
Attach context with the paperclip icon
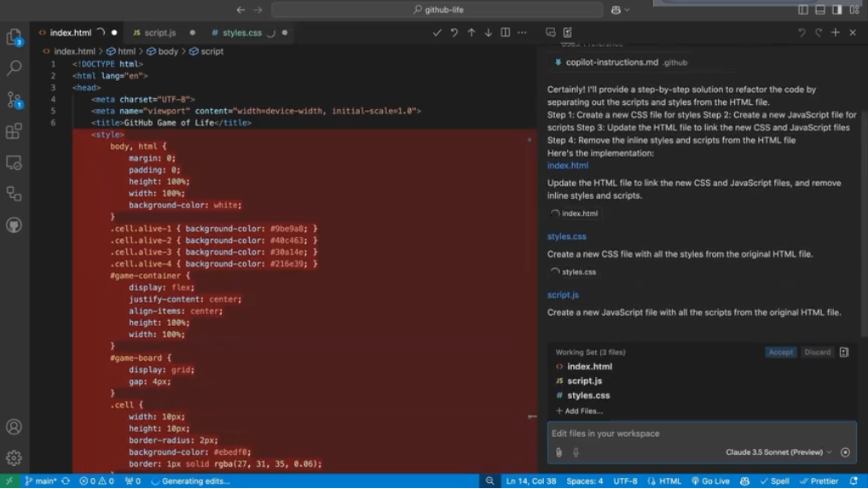coord(558,452)
